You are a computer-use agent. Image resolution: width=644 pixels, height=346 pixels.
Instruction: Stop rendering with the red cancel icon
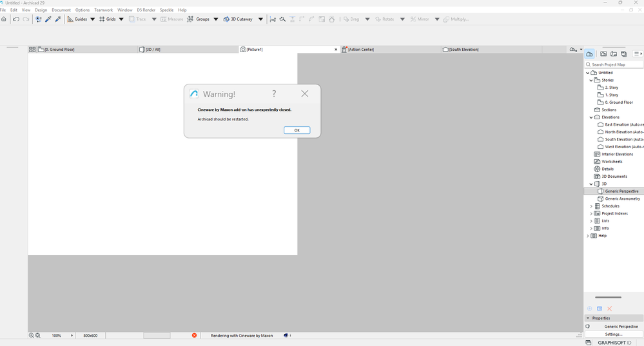pos(194,335)
